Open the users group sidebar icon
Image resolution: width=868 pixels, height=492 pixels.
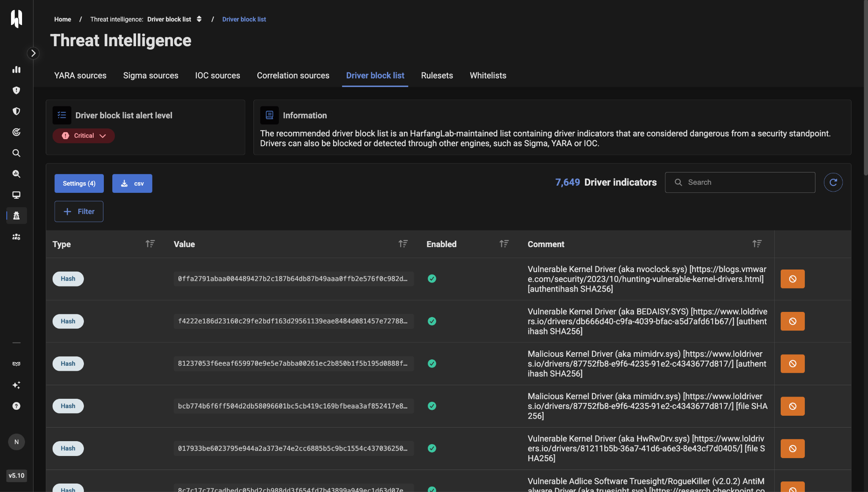coord(17,237)
